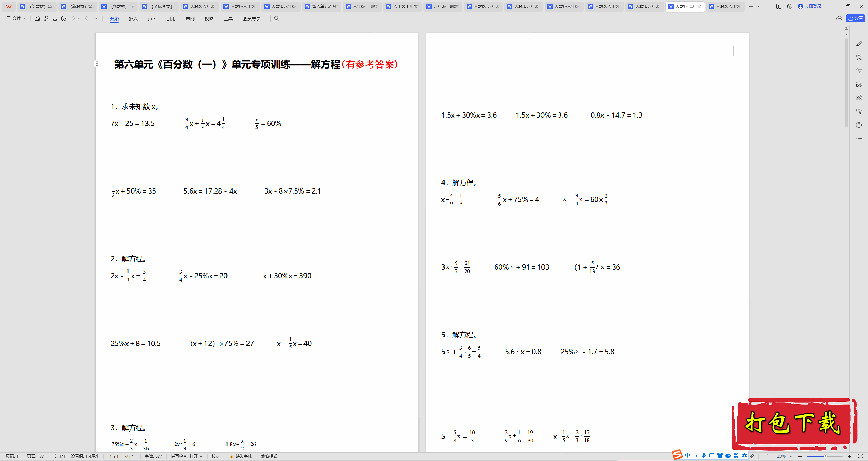Expand the Undo history dropdown arrow
Viewport: 868px width, 461px height.
[x=79, y=19]
